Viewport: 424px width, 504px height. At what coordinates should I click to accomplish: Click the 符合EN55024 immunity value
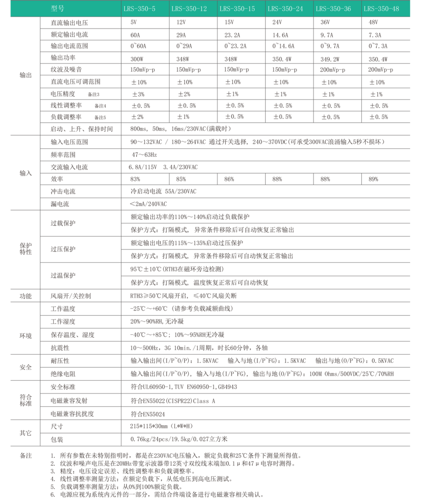coord(147,414)
